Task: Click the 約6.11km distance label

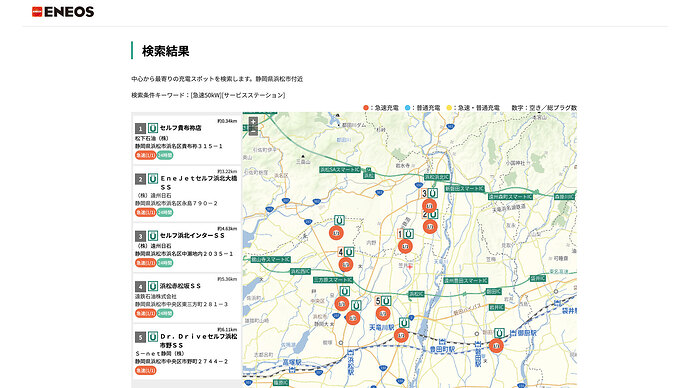Action: (x=227, y=329)
